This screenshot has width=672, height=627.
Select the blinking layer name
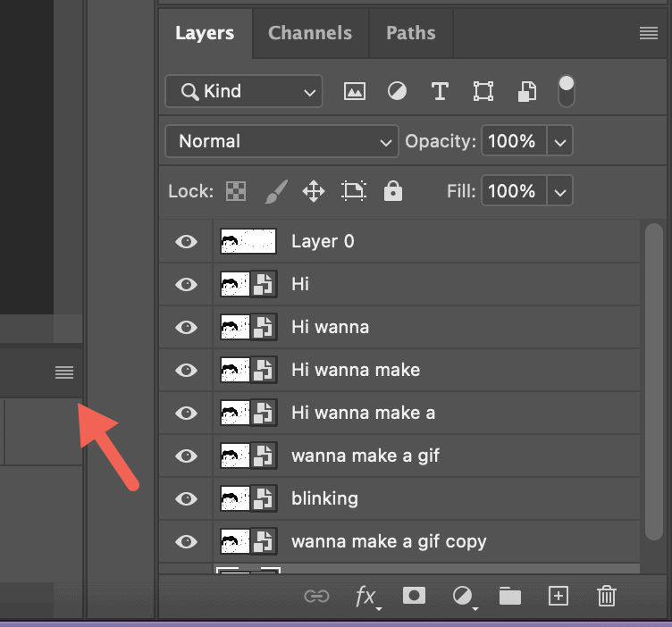(x=325, y=499)
